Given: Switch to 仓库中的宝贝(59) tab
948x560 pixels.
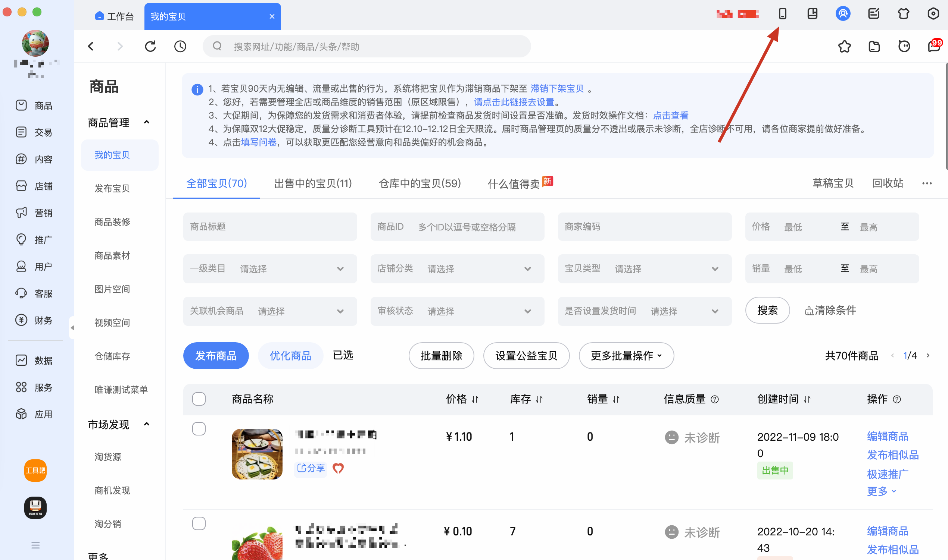Looking at the screenshot, I should 420,183.
